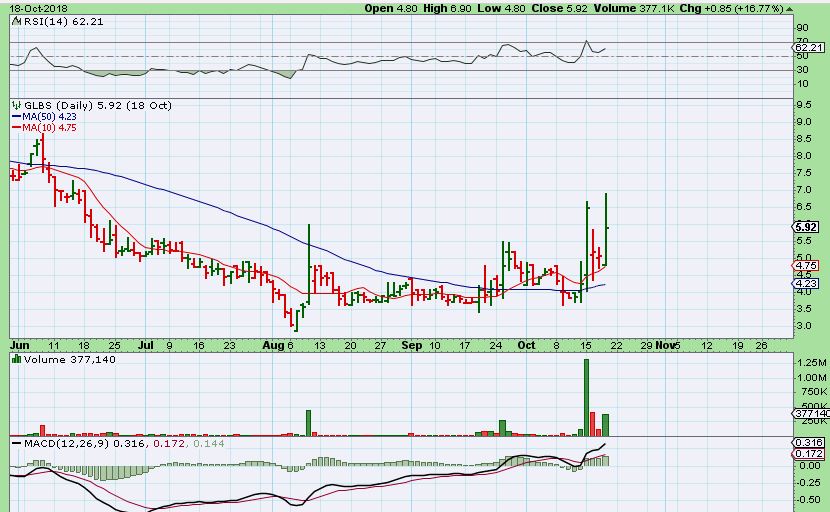
Task: Click the 4.23 MA(50) price axis tag
Action: [806, 284]
